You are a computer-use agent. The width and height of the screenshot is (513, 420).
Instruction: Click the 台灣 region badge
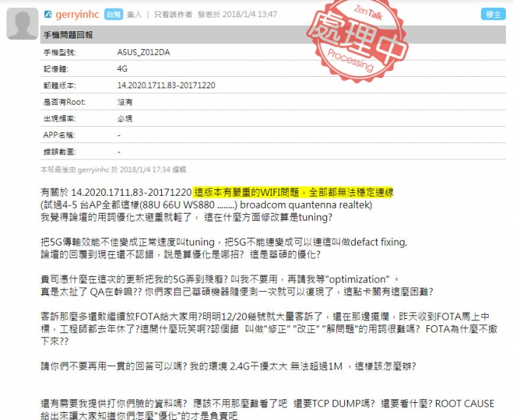click(113, 14)
